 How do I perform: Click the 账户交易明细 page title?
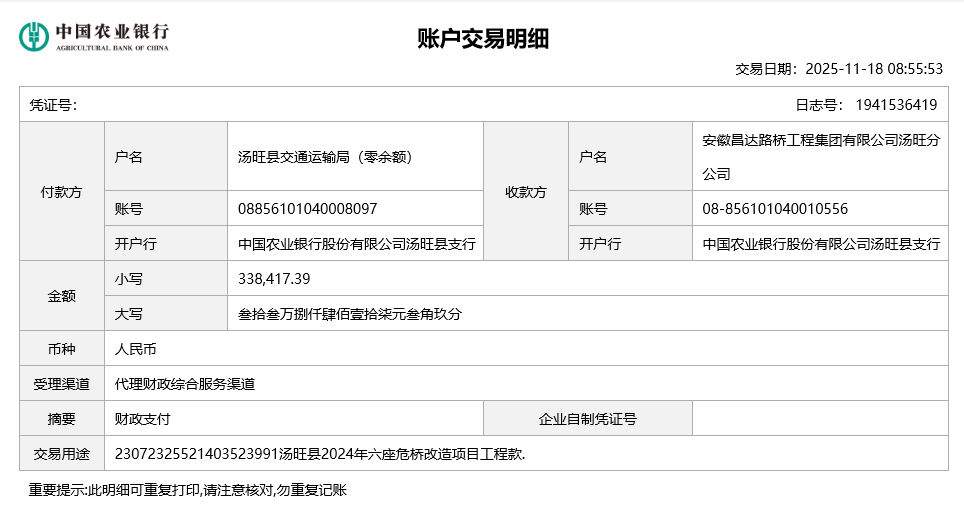(483, 39)
